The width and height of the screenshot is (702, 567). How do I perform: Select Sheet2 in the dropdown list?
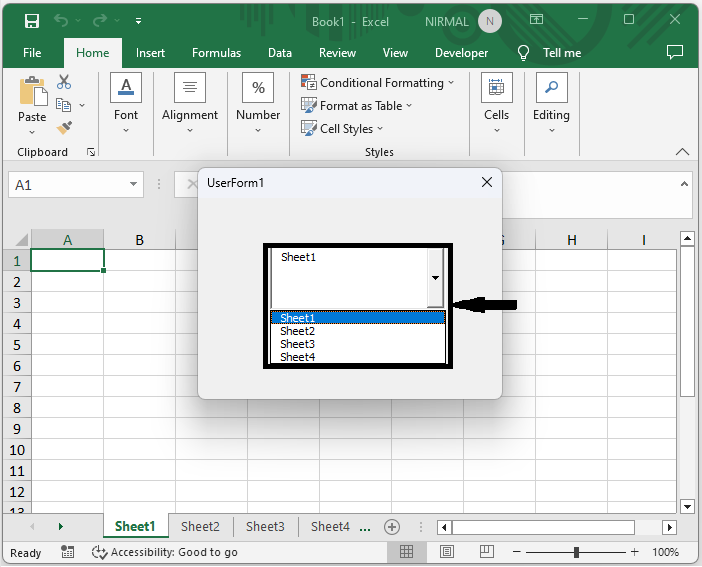tap(358, 331)
